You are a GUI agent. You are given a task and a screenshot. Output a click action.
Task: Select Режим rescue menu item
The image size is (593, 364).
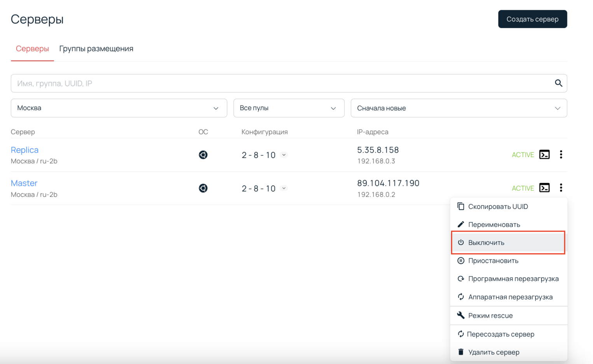[509, 315]
